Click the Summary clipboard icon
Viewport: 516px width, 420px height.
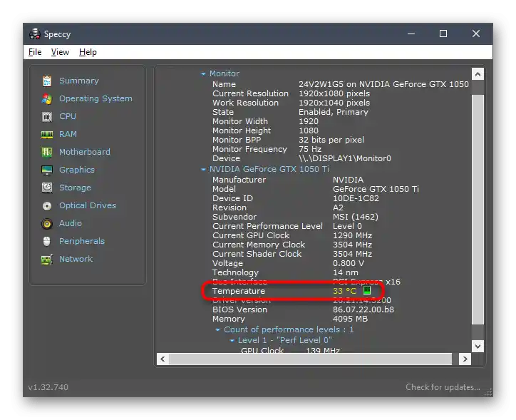(47, 81)
